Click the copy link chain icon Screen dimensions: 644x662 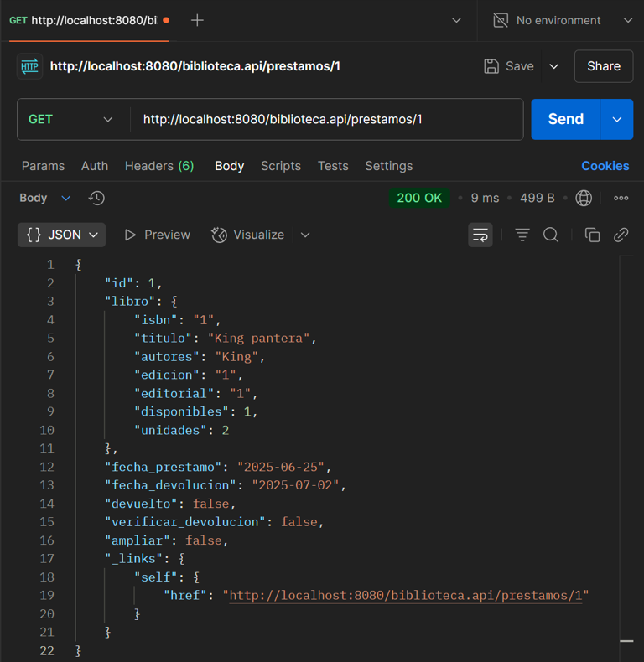coord(621,235)
